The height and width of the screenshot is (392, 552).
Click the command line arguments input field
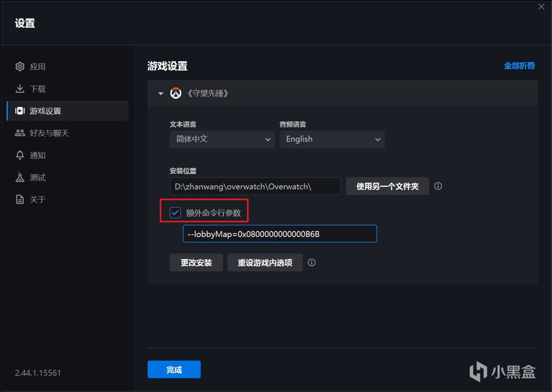tap(280, 233)
